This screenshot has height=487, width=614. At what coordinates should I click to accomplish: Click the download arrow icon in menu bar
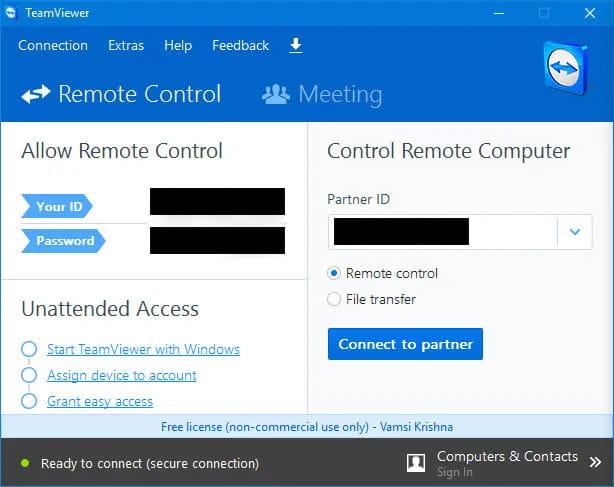[x=296, y=45]
